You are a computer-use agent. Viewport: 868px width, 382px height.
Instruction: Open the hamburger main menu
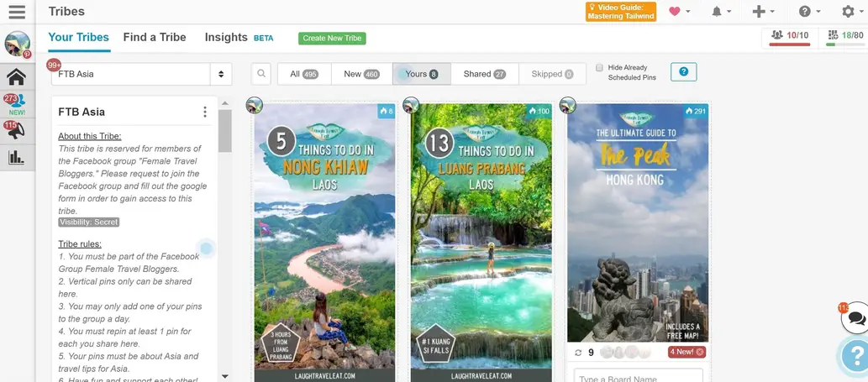coord(17,12)
